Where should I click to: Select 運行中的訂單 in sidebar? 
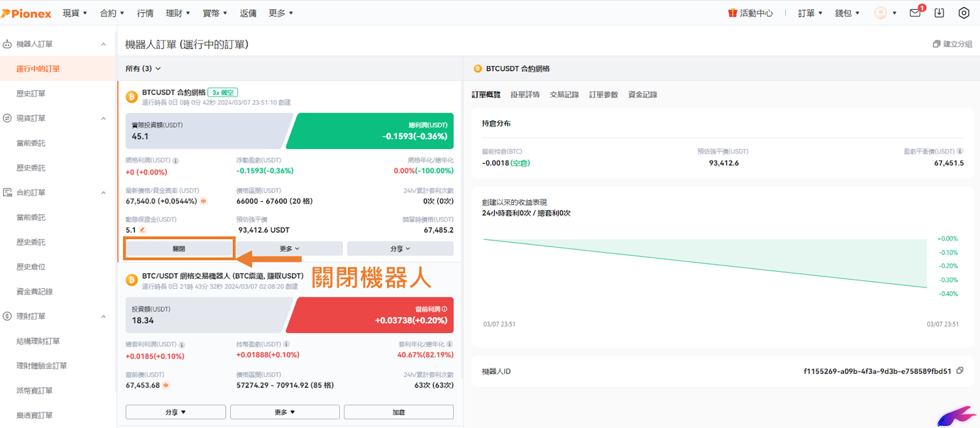pyautogui.click(x=58, y=69)
